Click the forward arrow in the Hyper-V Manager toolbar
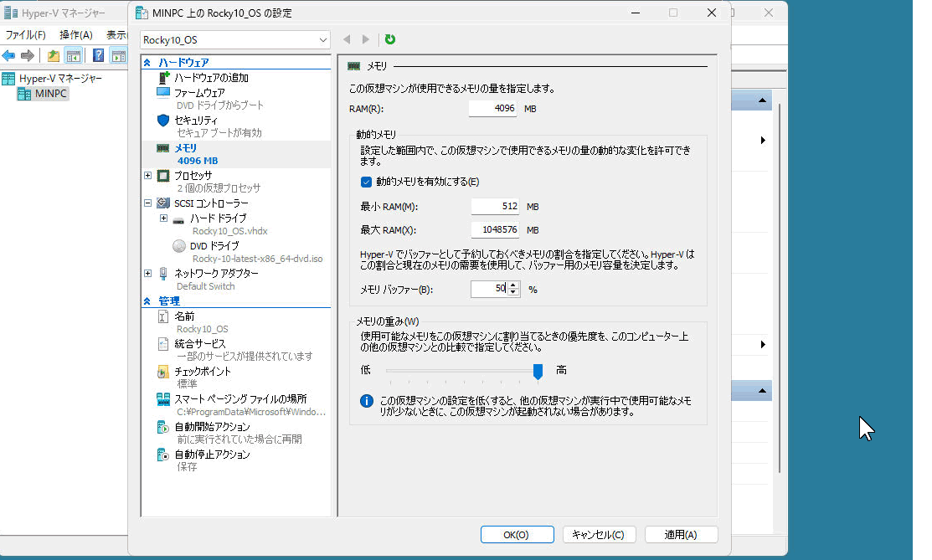Viewport: 932px width, 560px height. tap(28, 56)
